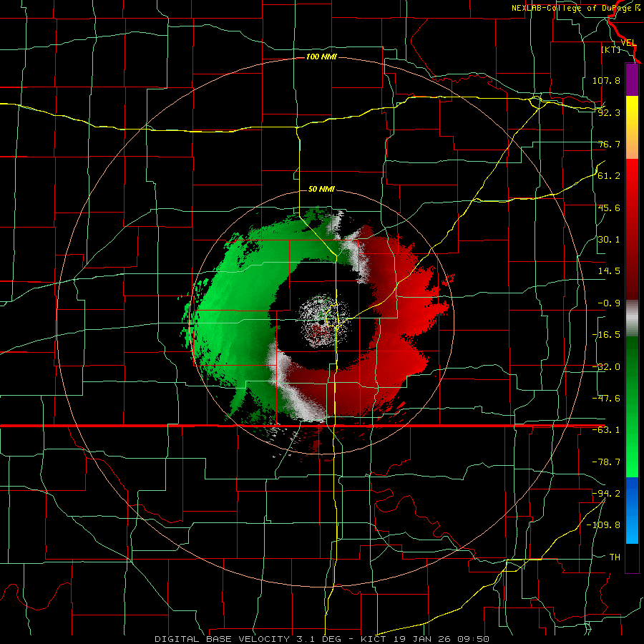Viewport: 644px width, 644px height.
Task: Select the -32.0 scale value
Action: click(x=606, y=367)
